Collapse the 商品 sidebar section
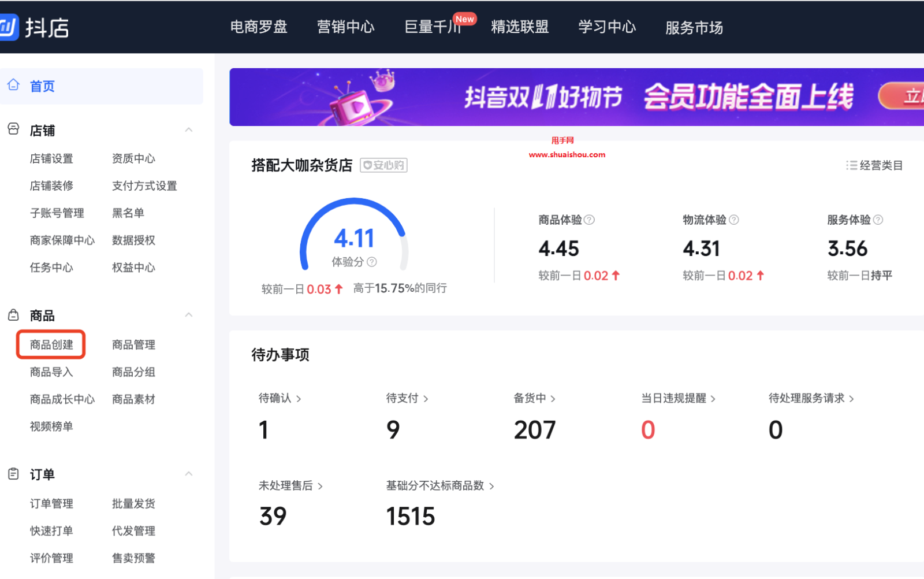The image size is (924, 579). pos(188,316)
